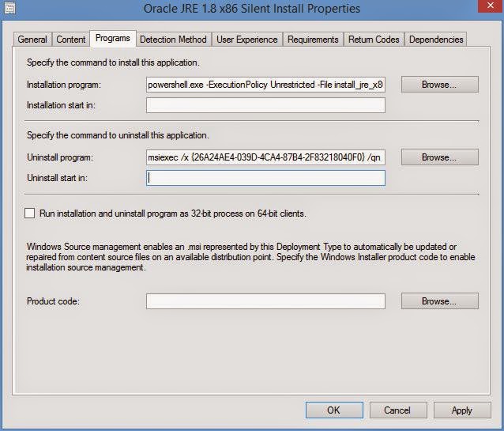The width and height of the screenshot is (504, 431).
Task: Switch to the Return Codes tab
Action: [374, 40]
